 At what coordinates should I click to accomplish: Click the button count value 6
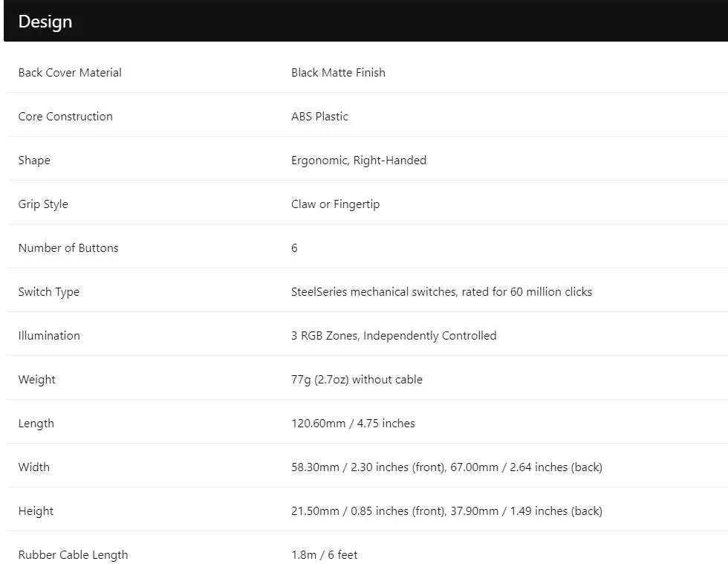click(294, 247)
